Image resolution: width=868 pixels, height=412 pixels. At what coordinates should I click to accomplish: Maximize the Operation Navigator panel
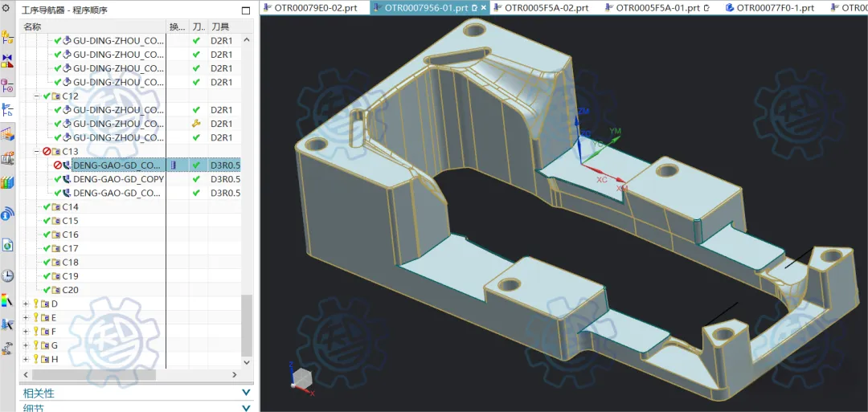246,10
